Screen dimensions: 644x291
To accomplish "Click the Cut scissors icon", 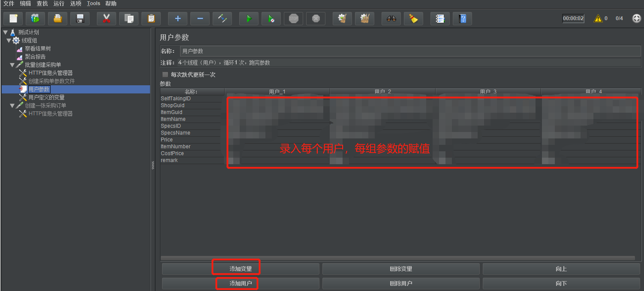I will coord(106,18).
